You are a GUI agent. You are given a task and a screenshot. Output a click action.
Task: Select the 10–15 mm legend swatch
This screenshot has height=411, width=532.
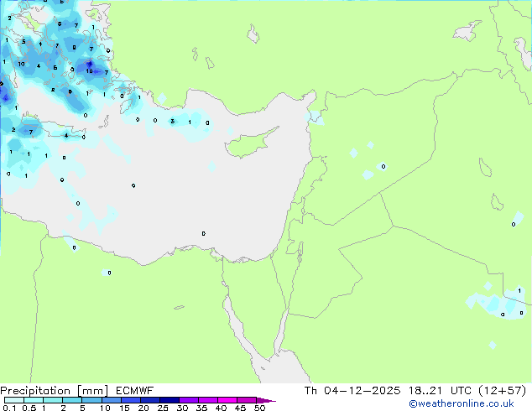111,400
